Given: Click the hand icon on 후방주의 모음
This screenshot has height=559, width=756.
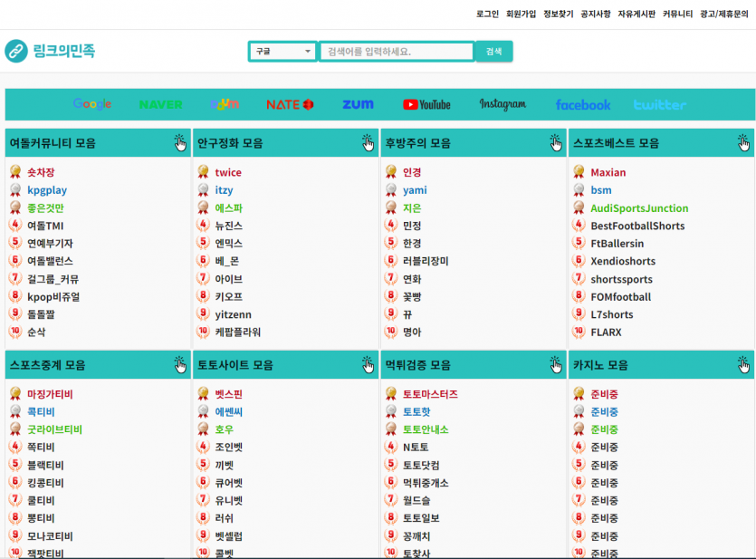Looking at the screenshot, I should pyautogui.click(x=555, y=143).
